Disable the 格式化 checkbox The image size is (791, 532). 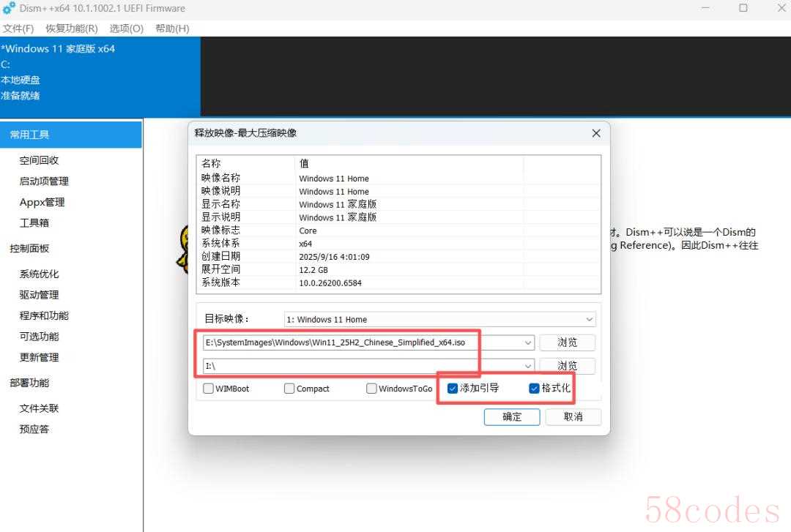pos(534,389)
